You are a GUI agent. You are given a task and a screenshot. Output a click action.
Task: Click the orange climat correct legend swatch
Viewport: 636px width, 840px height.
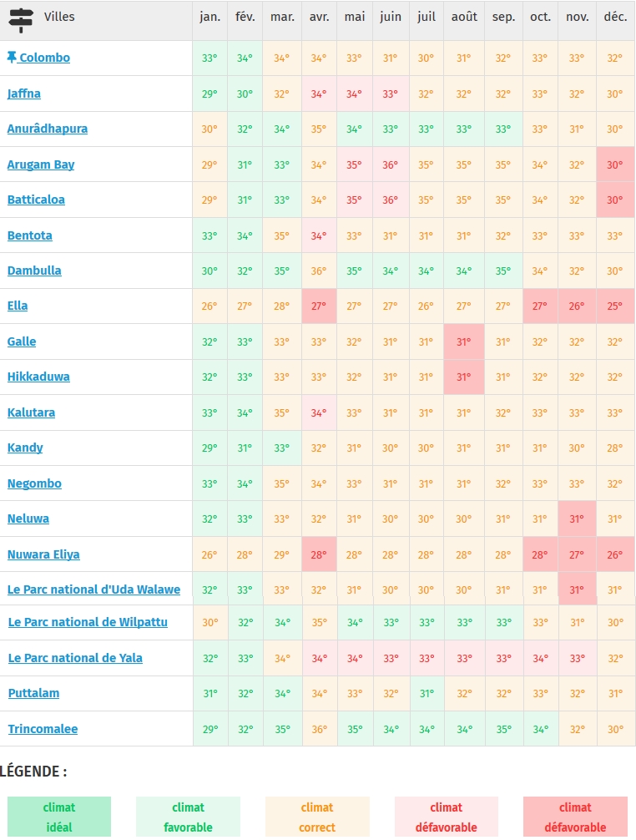(x=317, y=817)
